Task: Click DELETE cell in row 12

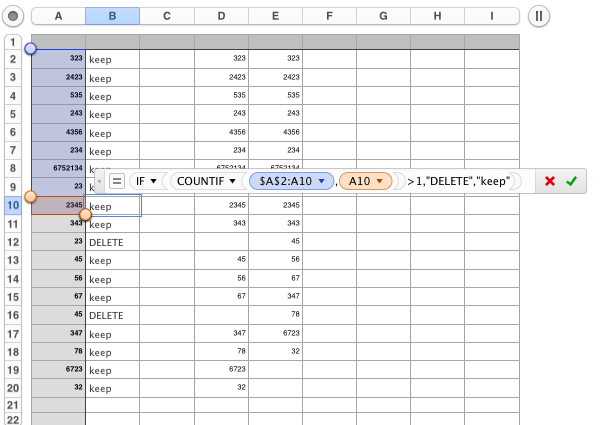Action: pyautogui.click(x=112, y=242)
